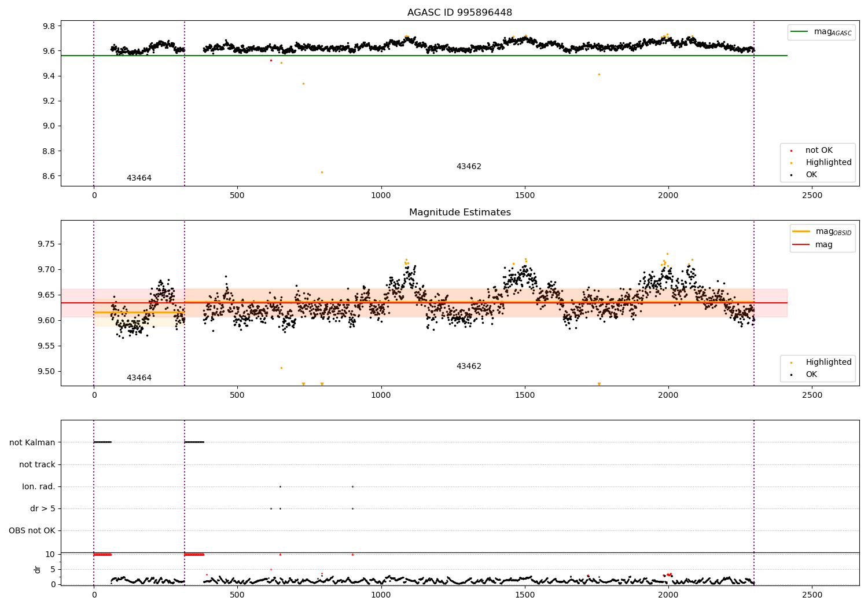
Task: Click the 'dr' y-axis label
Action: (38, 569)
